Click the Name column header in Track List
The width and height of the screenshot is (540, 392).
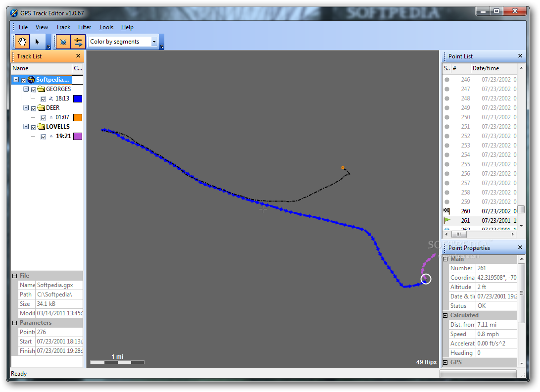(x=42, y=68)
